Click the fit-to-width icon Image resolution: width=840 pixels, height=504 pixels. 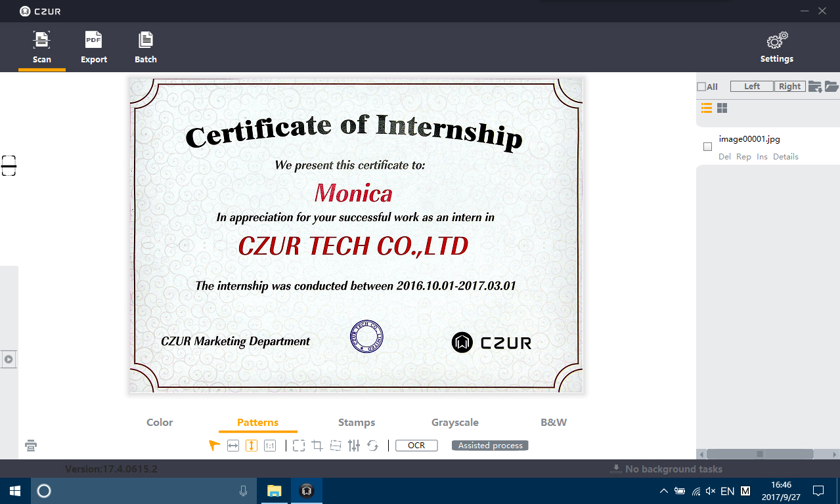(x=232, y=446)
